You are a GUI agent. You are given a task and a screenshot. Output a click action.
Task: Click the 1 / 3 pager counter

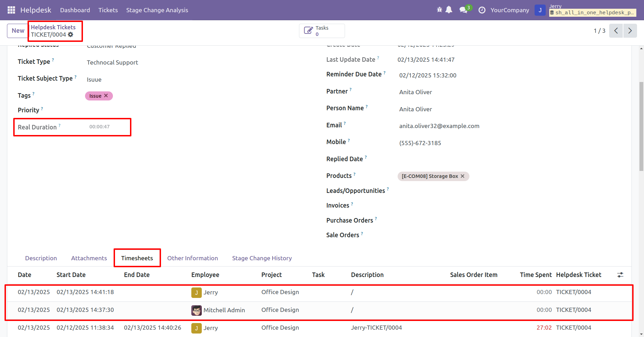pyautogui.click(x=599, y=31)
